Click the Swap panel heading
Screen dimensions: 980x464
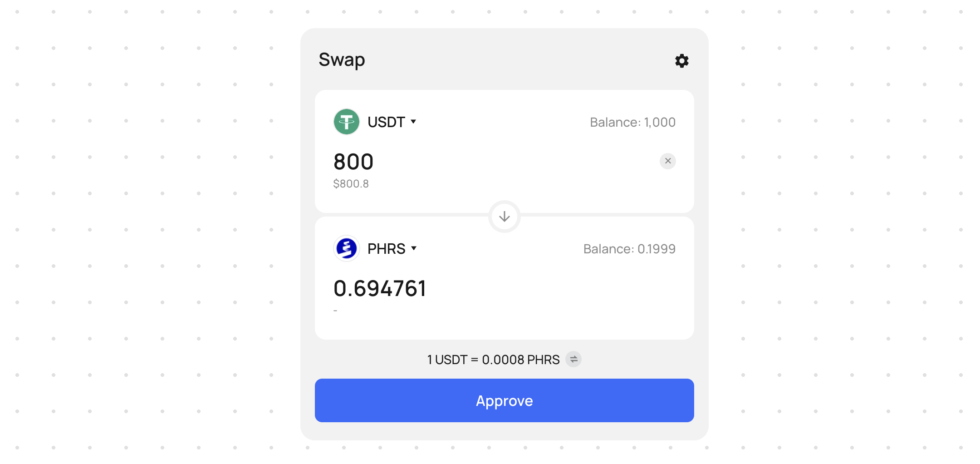coord(342,60)
